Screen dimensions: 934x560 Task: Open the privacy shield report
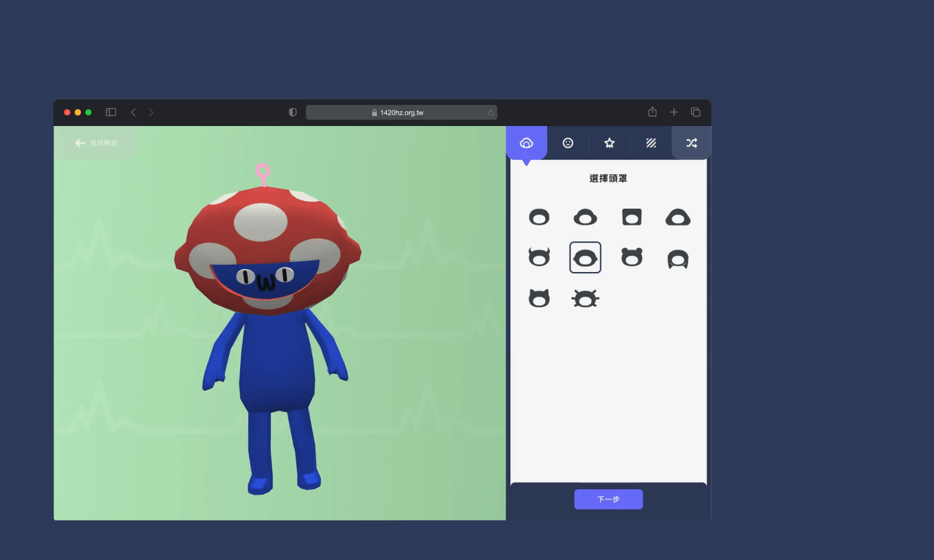(292, 112)
